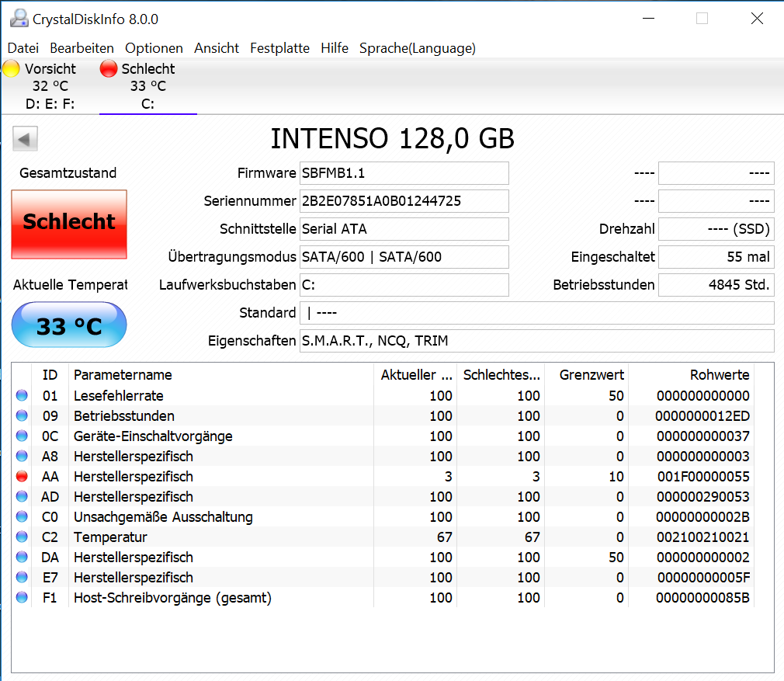Open the Datei menu
Screen dimensions: 784x681
(x=23, y=48)
